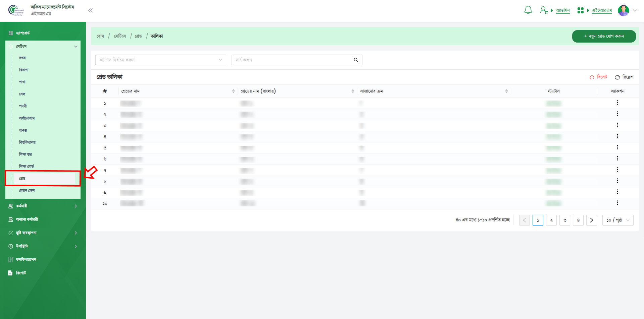Viewport: 644px width, 319px height.
Task: Click the notification bell icon
Action: click(x=528, y=10)
